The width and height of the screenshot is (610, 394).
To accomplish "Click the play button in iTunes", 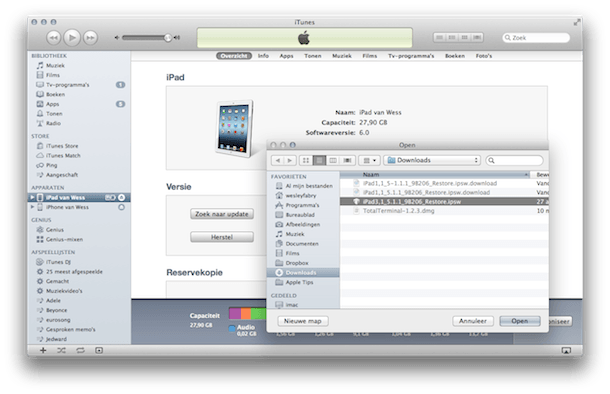I will pyautogui.click(x=72, y=38).
